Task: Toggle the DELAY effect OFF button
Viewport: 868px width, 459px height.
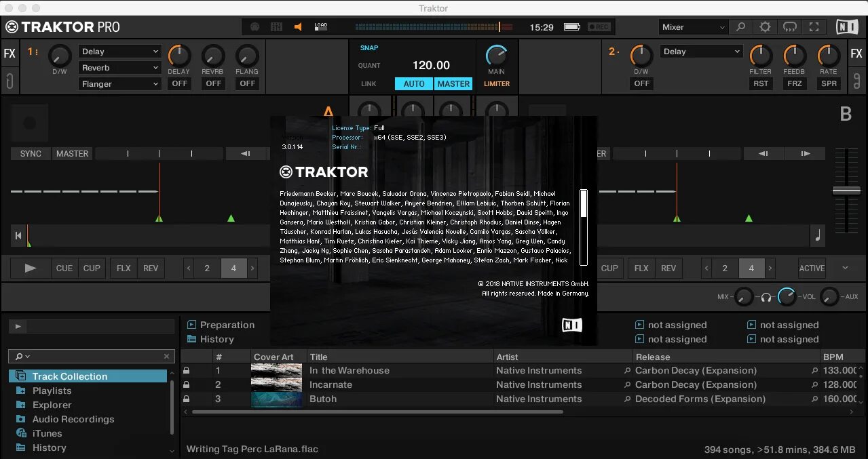Action: click(x=179, y=83)
